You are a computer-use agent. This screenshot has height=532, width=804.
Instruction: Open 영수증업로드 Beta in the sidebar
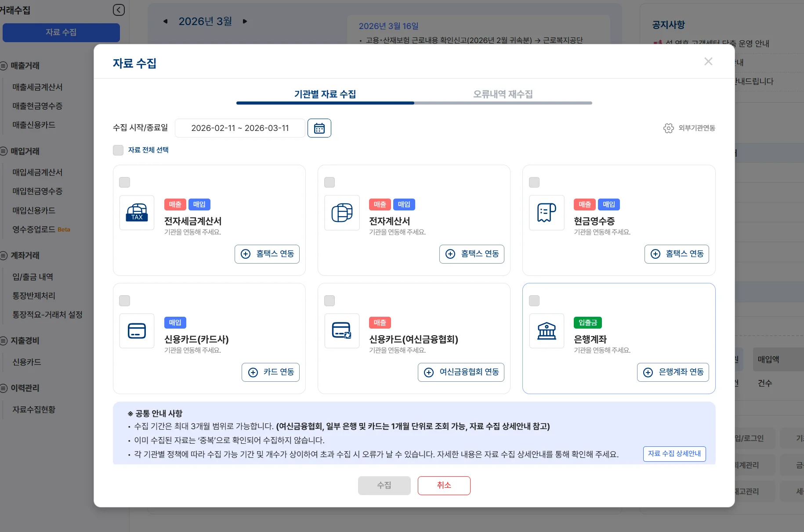[41, 229]
